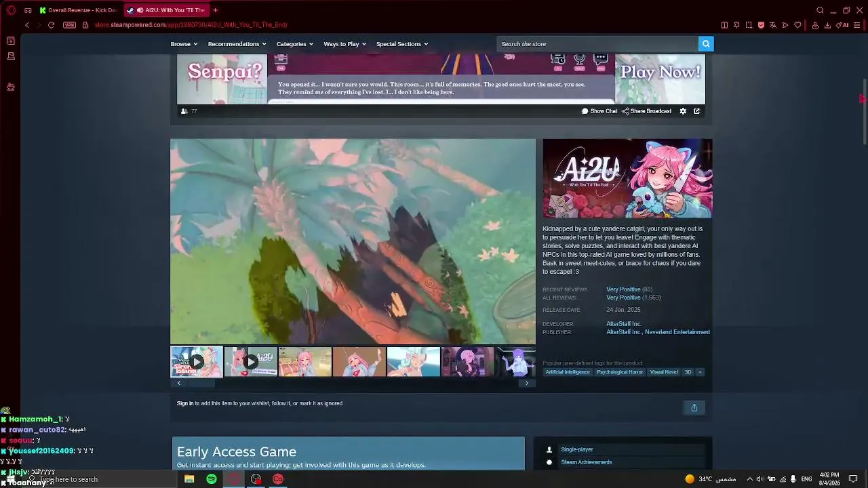Show Chat for the broadcast
Screen dimensions: 868x488
[599, 111]
